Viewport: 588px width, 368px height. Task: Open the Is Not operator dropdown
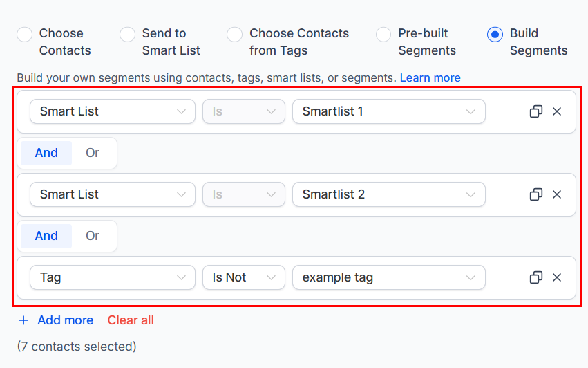[x=244, y=277]
